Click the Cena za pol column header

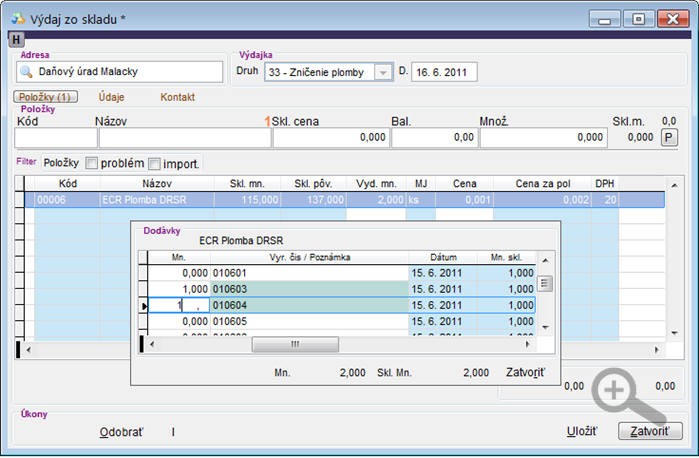(x=543, y=184)
